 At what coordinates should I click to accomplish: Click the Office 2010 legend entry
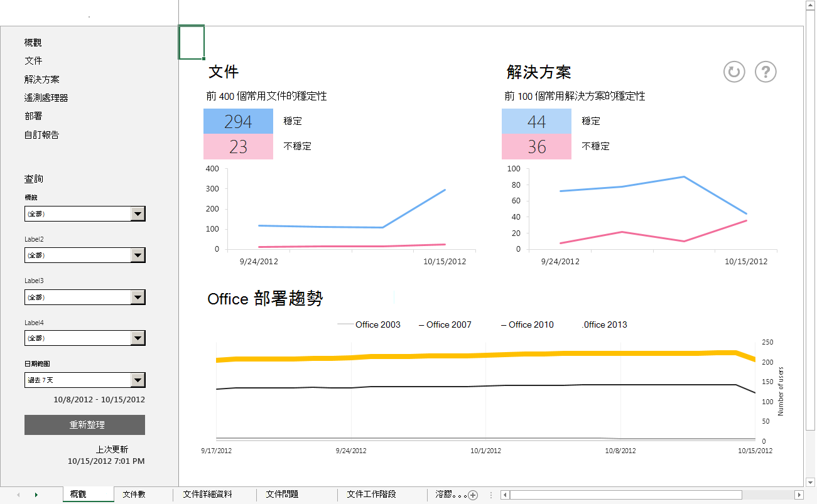(x=528, y=324)
